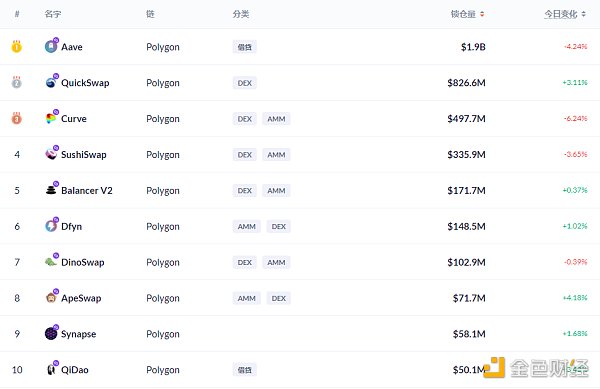Click the chain column header
600x389 pixels.
(x=150, y=14)
